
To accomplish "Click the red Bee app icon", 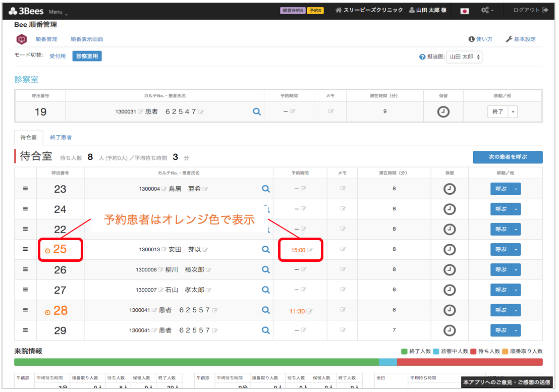I will pos(22,39).
